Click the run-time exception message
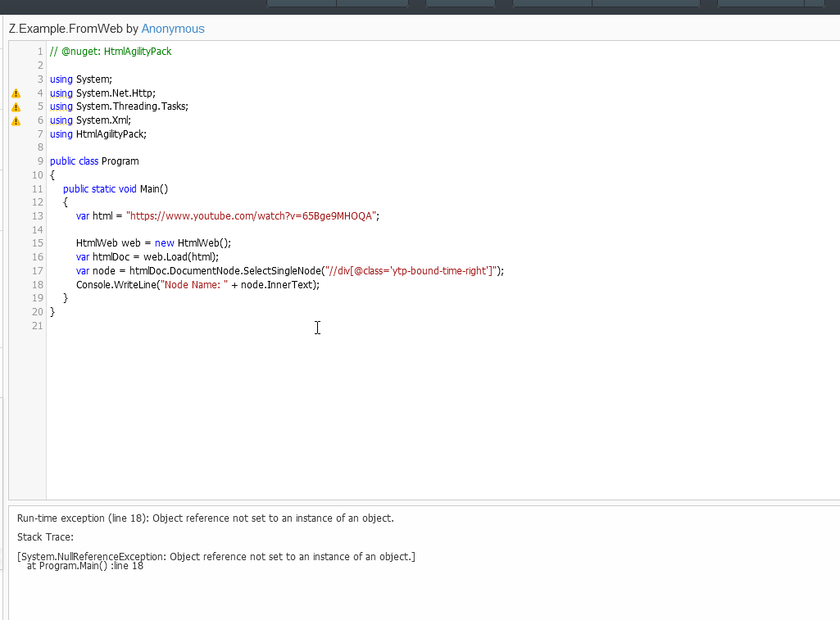 205,518
